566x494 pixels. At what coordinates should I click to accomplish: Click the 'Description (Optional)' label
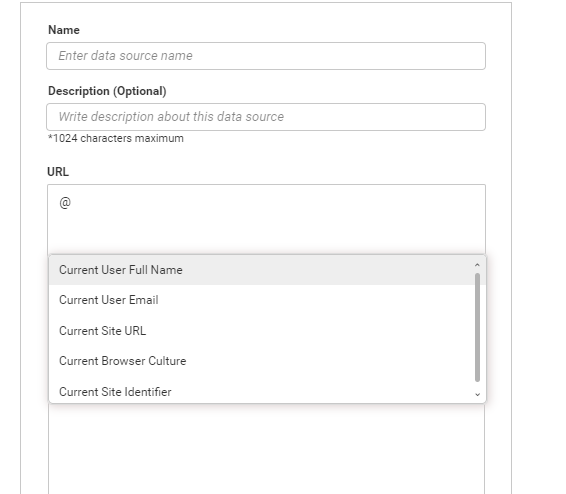[107, 91]
